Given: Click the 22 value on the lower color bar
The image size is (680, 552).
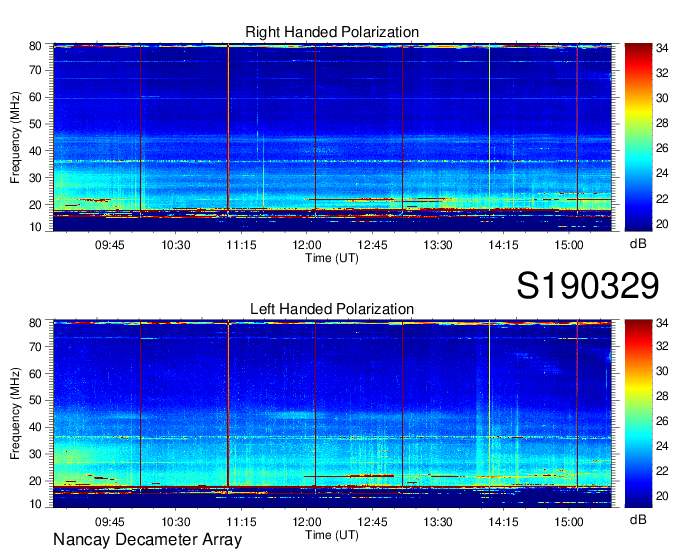Looking at the screenshot, I should pyautogui.click(x=662, y=471).
